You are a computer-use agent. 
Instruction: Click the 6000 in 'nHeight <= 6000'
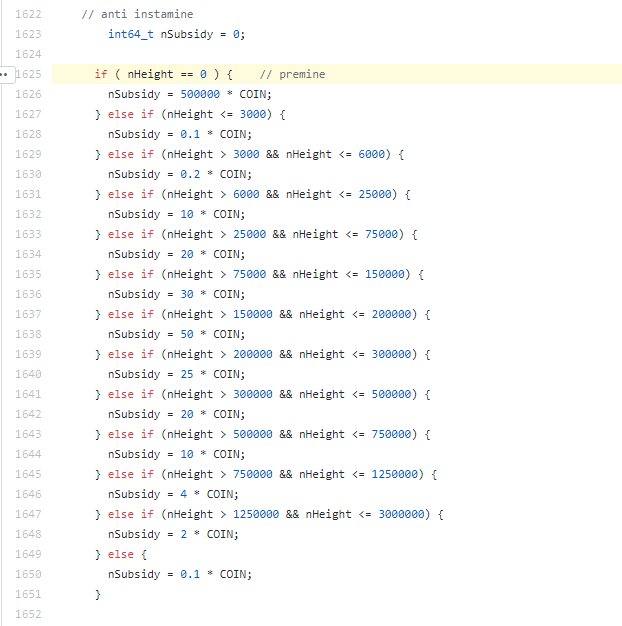pos(371,154)
